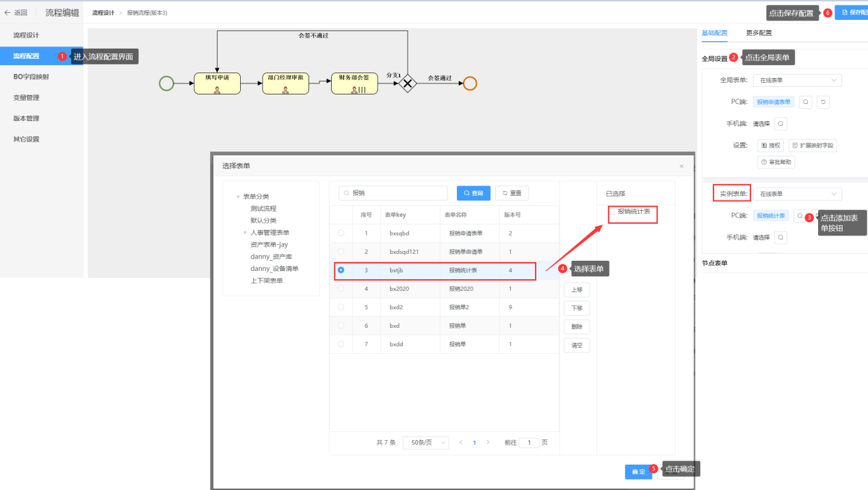Select radio for row bxdd
Viewport: 868px width, 490px height.
[x=341, y=344]
